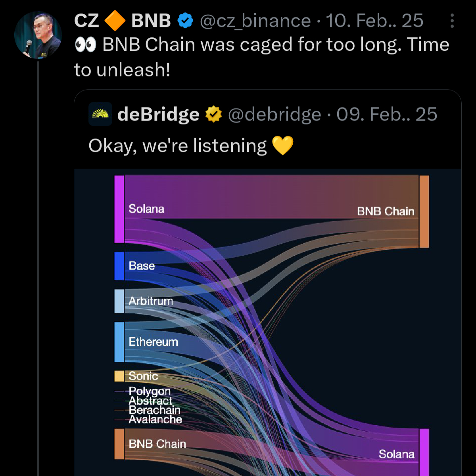Viewport: 476px width, 476px height.
Task: Click the Arbitrum node in the chart
Action: click(119, 301)
